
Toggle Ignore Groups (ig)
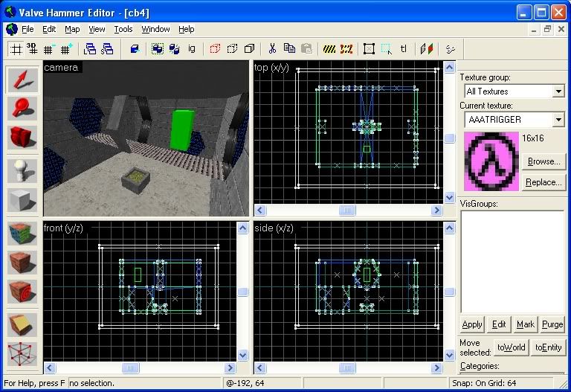pyautogui.click(x=192, y=49)
